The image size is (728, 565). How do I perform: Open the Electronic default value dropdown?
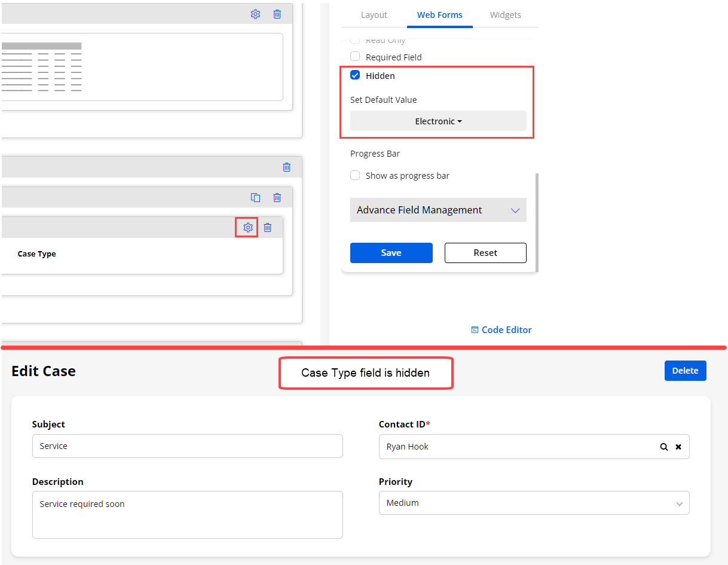pyautogui.click(x=438, y=121)
